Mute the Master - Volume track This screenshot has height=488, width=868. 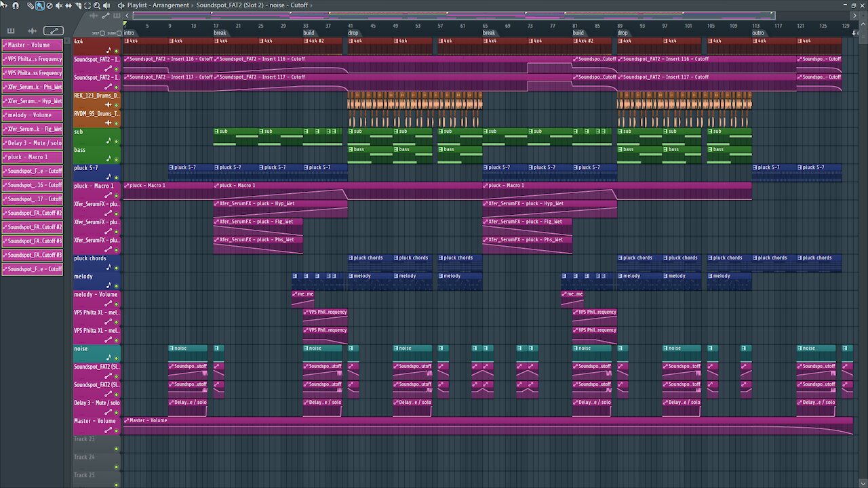coord(117,430)
